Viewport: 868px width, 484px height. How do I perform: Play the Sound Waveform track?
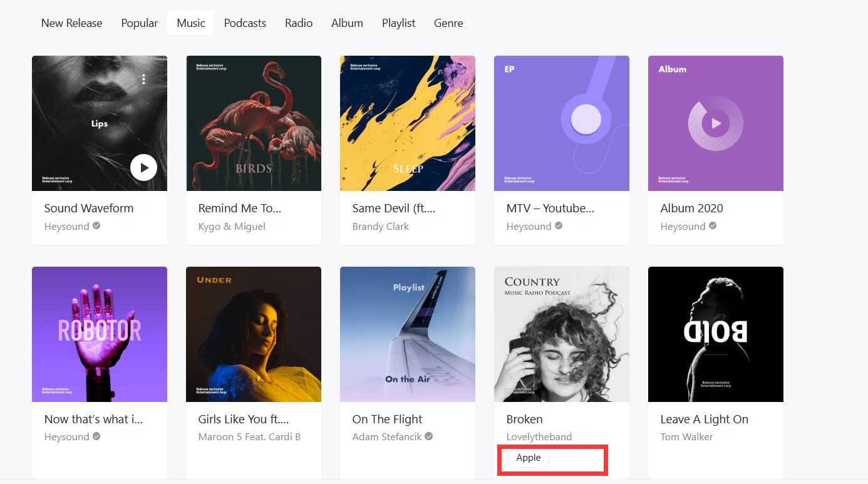click(144, 167)
